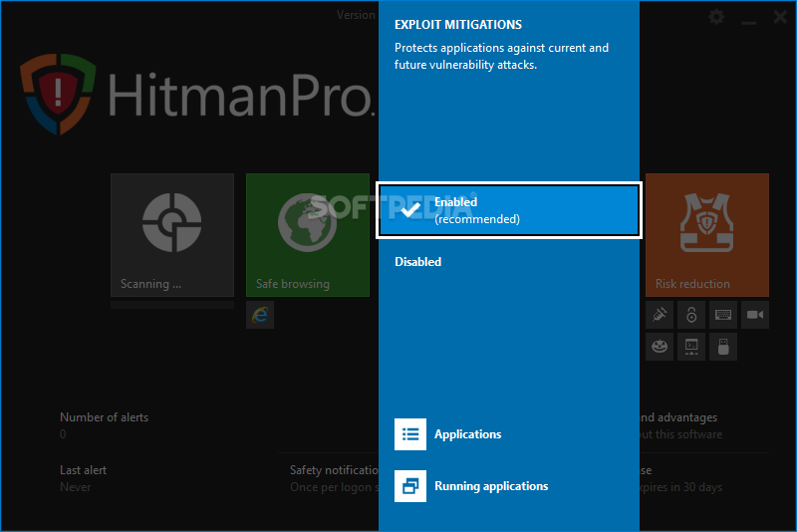Click the keyboard icon under Risk reduction
797x532 pixels.
click(723, 315)
